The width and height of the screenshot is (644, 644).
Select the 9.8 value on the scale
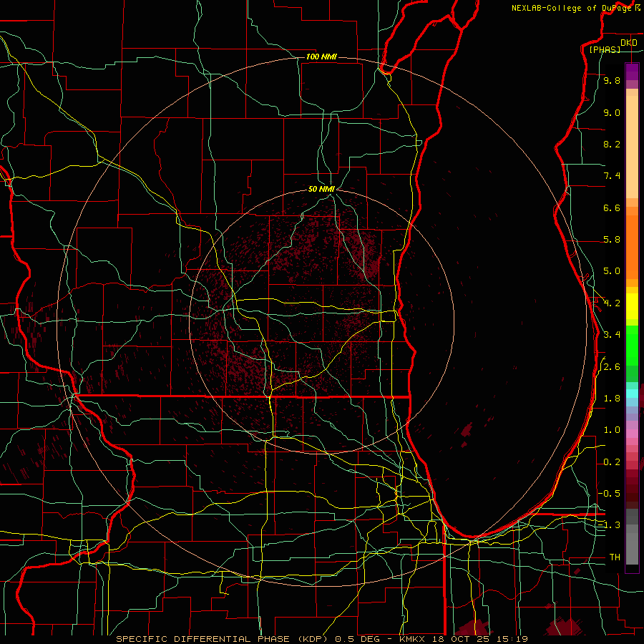(612, 80)
